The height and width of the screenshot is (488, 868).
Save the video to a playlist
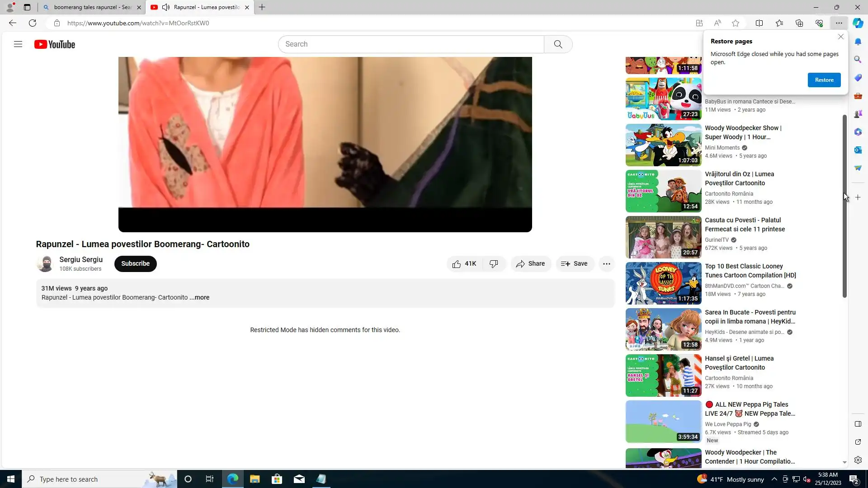point(575,264)
